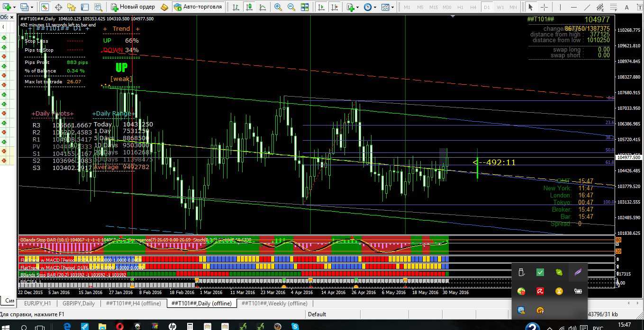Toggle Авто-торговля (auto-trading) on or off

click(198, 7)
